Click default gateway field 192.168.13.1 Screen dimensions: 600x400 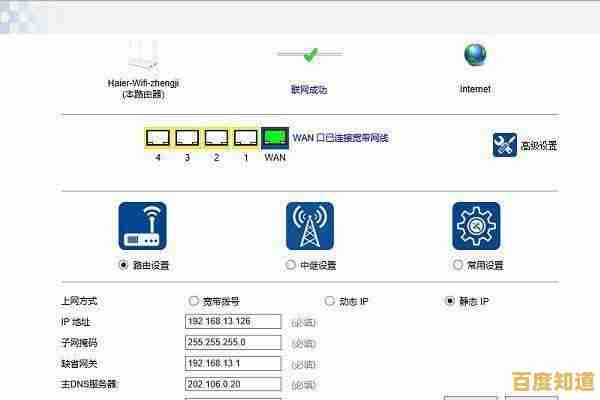click(x=233, y=363)
